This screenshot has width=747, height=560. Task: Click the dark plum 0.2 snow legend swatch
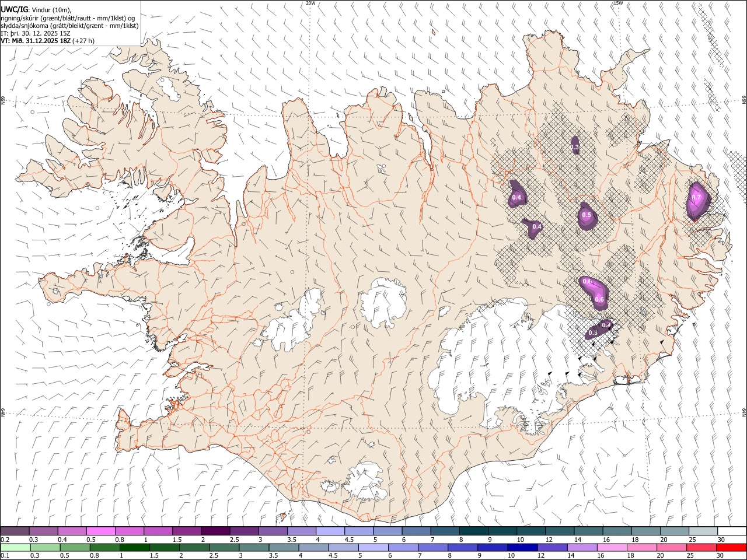point(15,531)
